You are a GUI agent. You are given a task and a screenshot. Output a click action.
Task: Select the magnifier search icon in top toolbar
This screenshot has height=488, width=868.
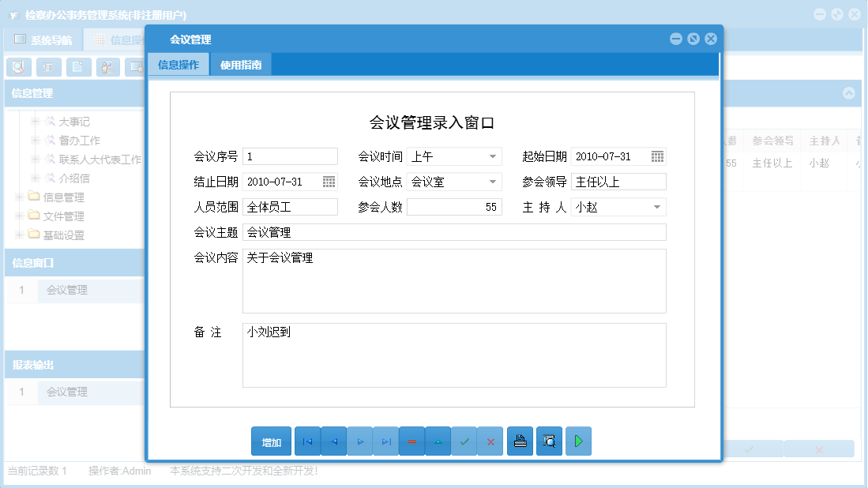click(x=17, y=66)
